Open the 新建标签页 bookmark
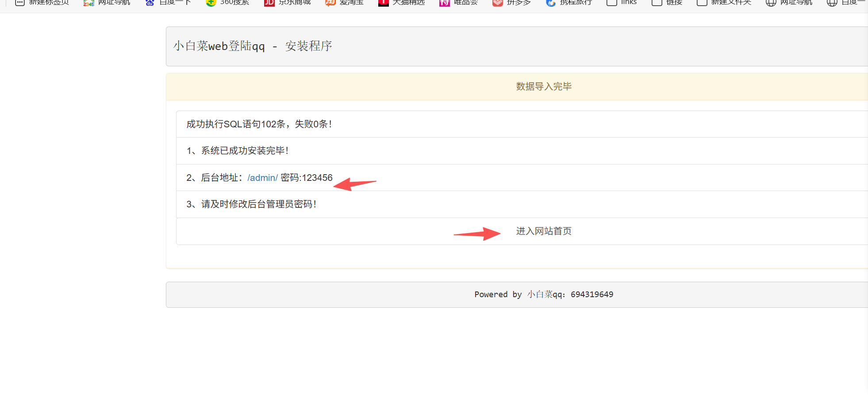This screenshot has width=868, height=402. click(x=42, y=3)
